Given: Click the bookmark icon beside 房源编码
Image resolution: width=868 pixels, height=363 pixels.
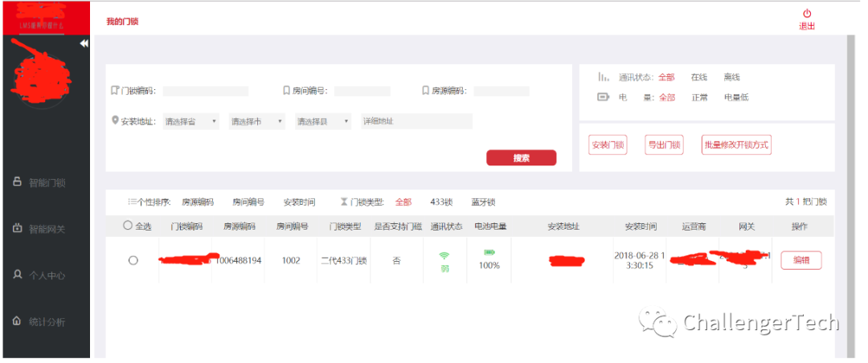Looking at the screenshot, I should click(425, 90).
